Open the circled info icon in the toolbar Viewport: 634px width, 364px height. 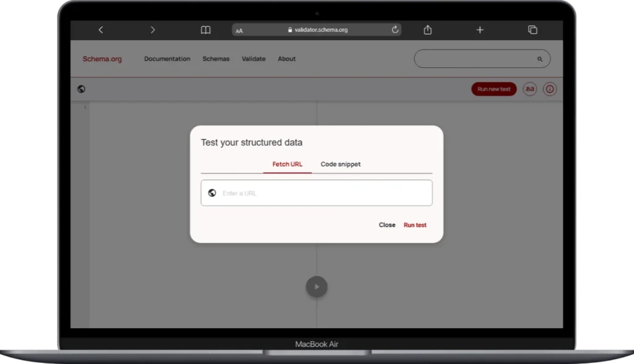[550, 89]
